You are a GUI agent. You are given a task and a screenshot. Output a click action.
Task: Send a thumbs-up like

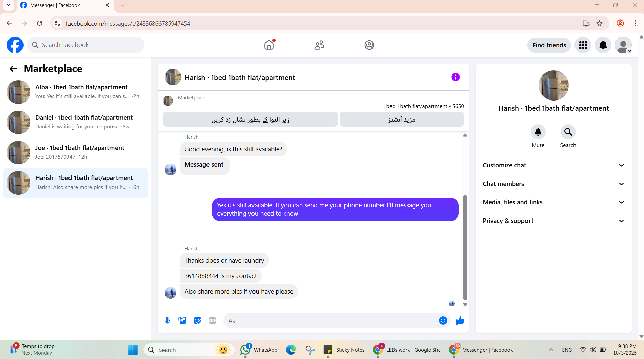pyautogui.click(x=460, y=321)
